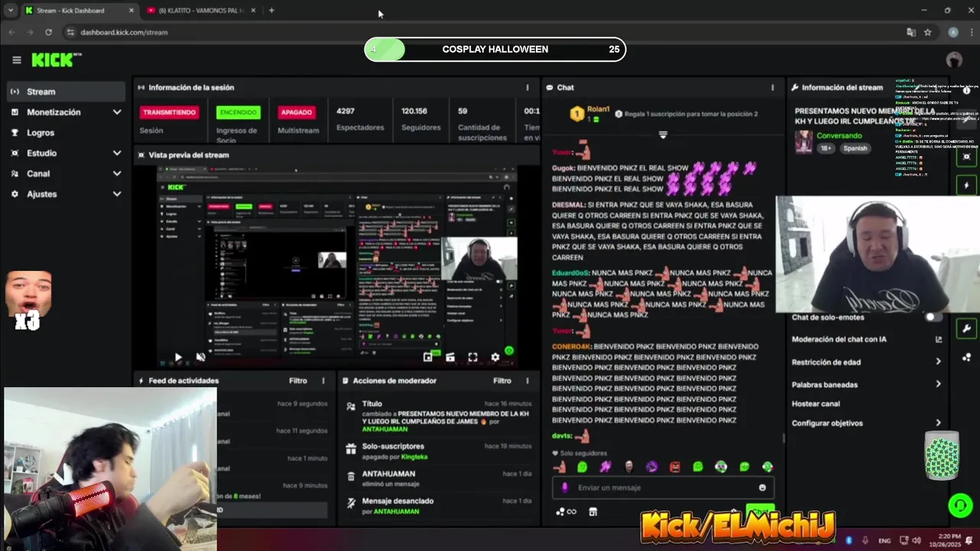Click the trash icon beside ANTAHUAMAN
This screenshot has width=980, height=551.
(x=351, y=476)
